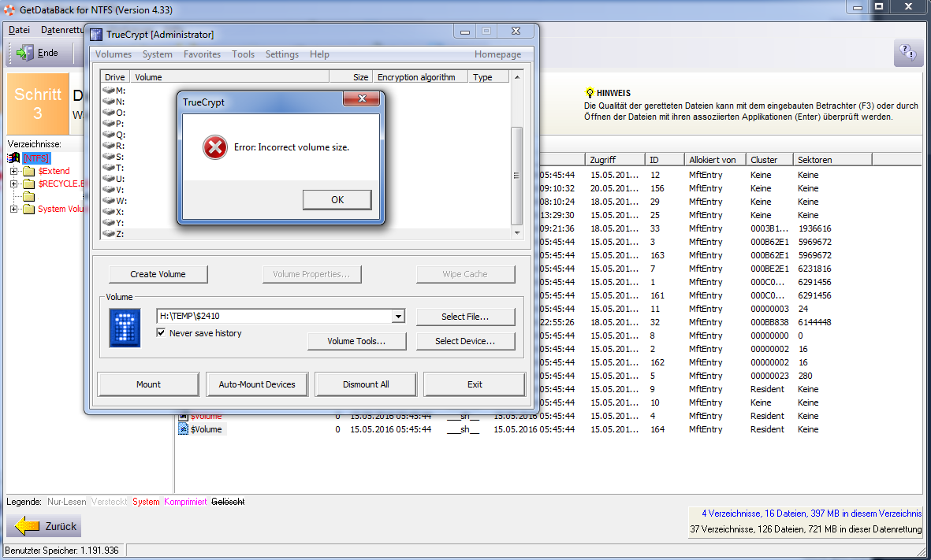
Task: Select drive N: in the drive list
Action: click(x=114, y=102)
